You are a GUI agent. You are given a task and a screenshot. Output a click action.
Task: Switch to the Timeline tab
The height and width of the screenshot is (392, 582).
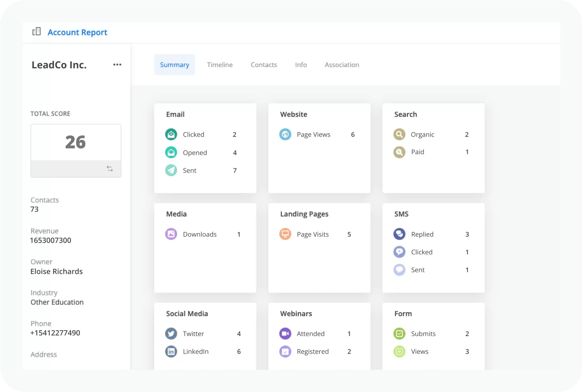(220, 65)
